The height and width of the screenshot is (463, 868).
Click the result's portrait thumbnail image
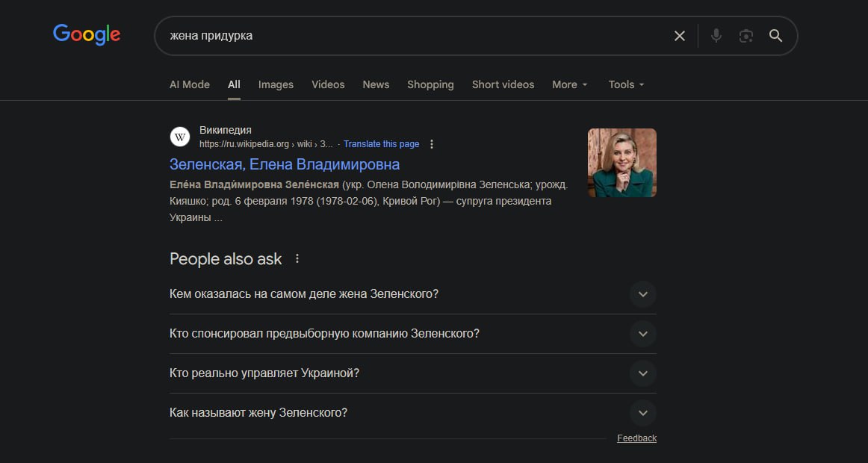621,163
